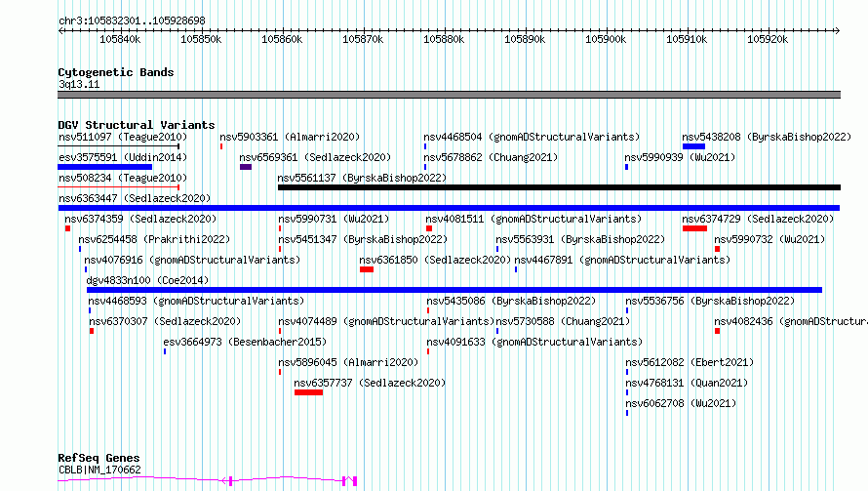Click the DGV Structural Variants track title
The height and width of the screenshot is (491, 868).
pyautogui.click(x=137, y=125)
